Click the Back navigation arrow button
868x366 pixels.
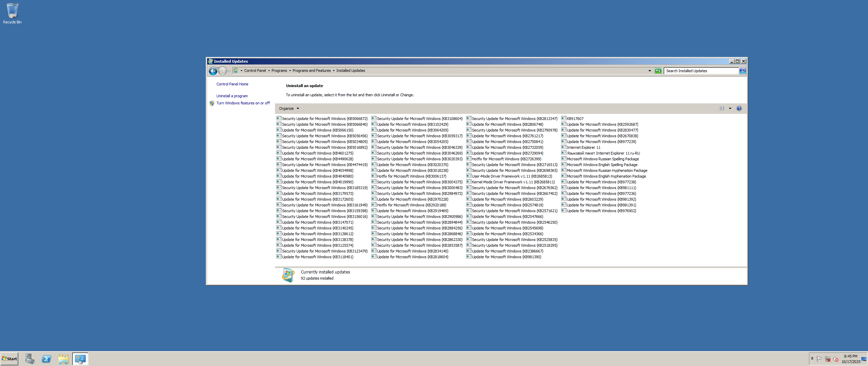[213, 71]
